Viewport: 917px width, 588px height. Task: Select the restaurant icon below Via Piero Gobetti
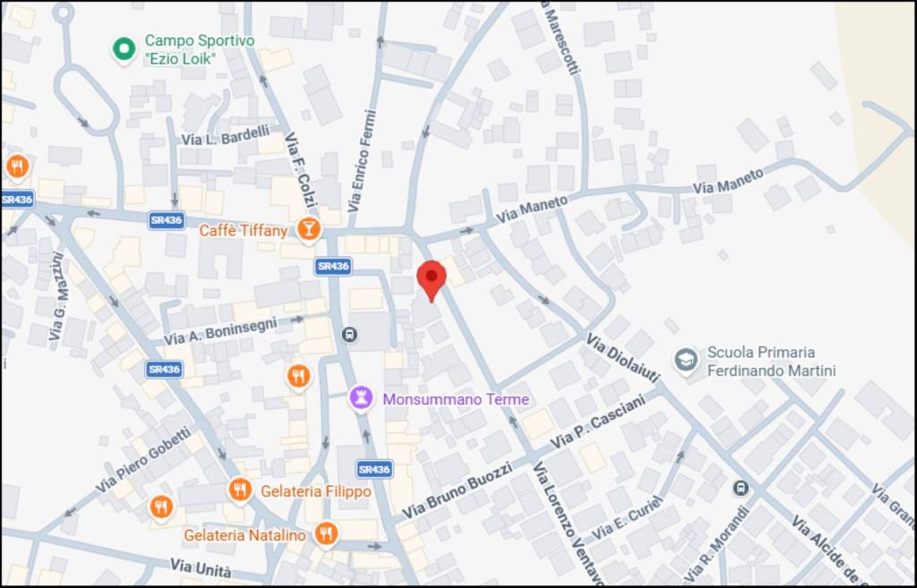point(161,507)
